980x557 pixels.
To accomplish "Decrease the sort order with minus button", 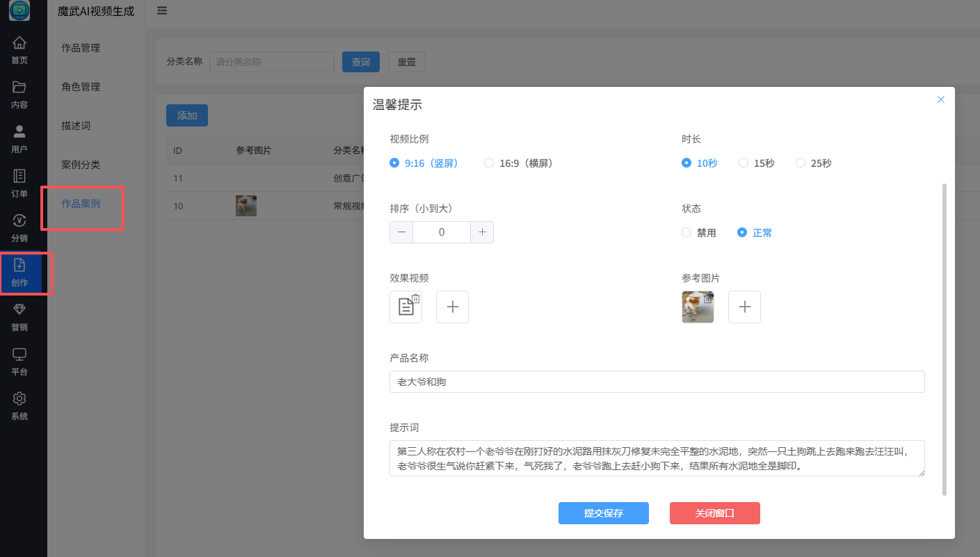I will pos(401,232).
